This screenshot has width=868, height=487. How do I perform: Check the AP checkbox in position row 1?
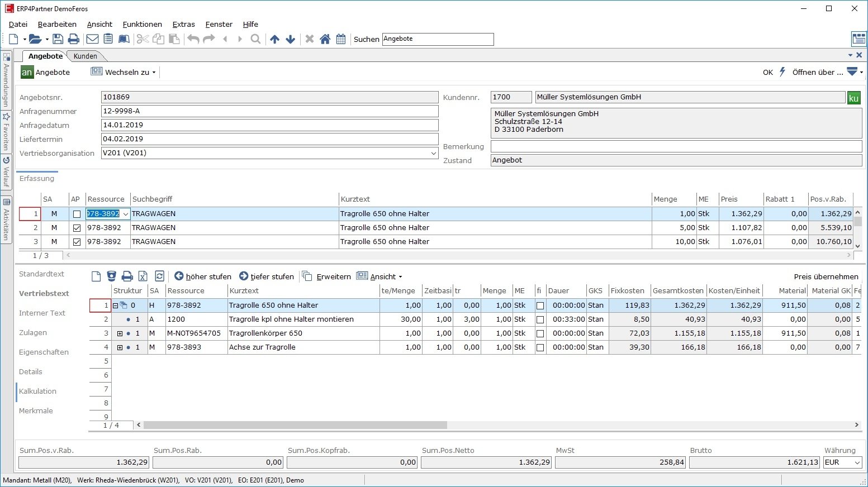point(77,214)
